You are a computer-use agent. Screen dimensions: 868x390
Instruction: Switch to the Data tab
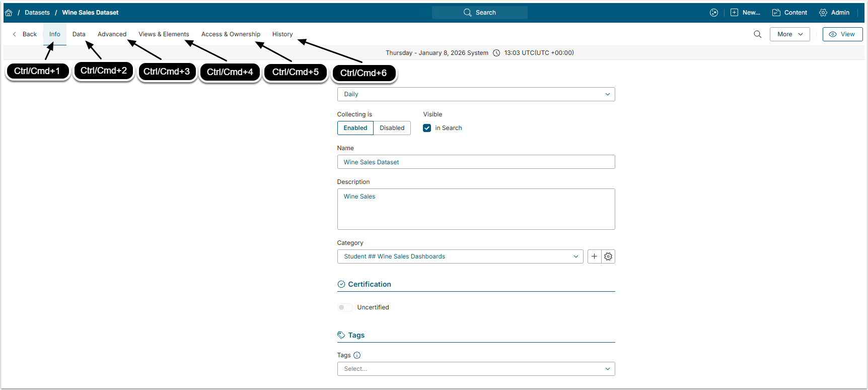tap(79, 34)
